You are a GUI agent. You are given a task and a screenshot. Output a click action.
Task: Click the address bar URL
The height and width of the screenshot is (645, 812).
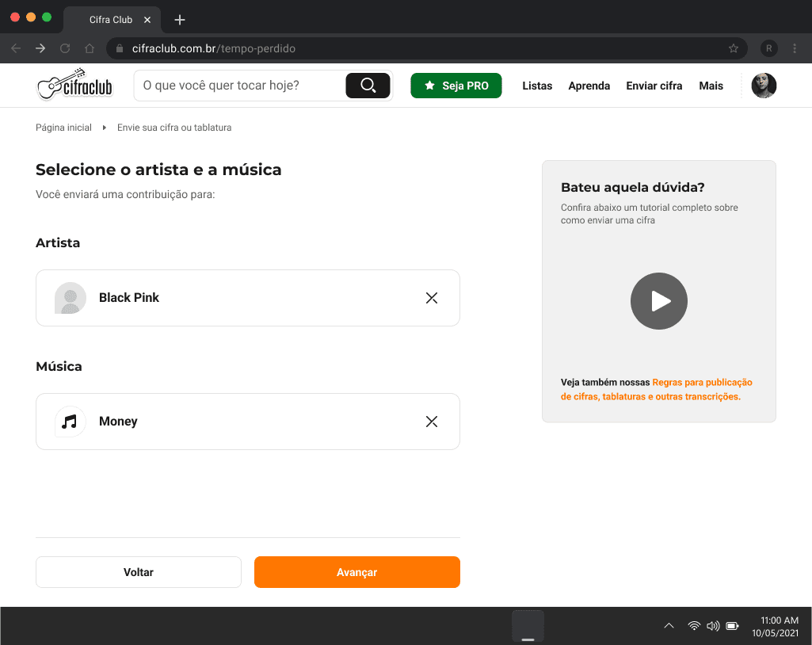[213, 48]
